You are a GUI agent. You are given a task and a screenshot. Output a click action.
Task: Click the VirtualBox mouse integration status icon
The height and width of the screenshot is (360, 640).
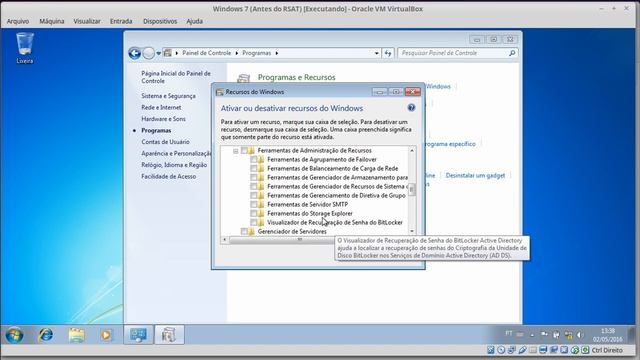pyautogui.click(x=575, y=350)
